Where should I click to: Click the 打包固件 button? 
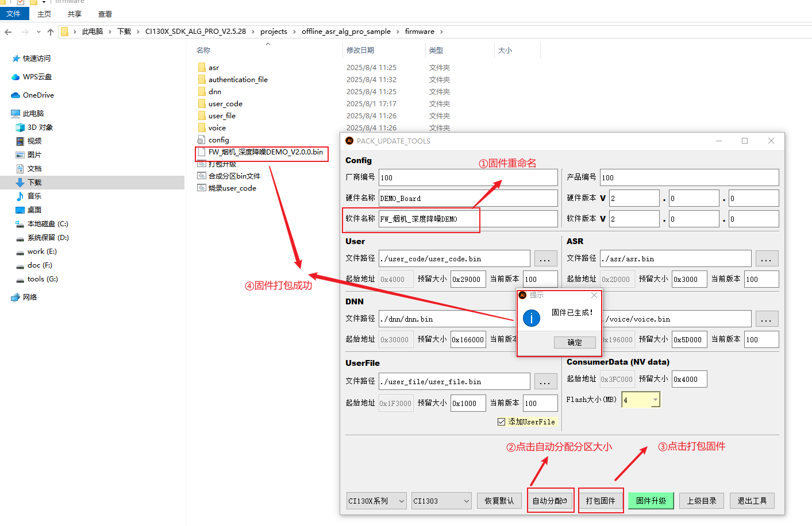pyautogui.click(x=601, y=501)
